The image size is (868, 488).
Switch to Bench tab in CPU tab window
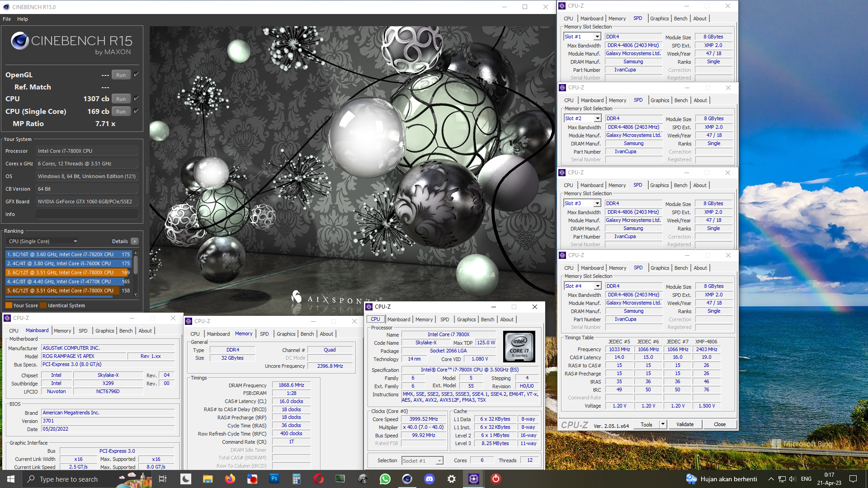tap(487, 319)
